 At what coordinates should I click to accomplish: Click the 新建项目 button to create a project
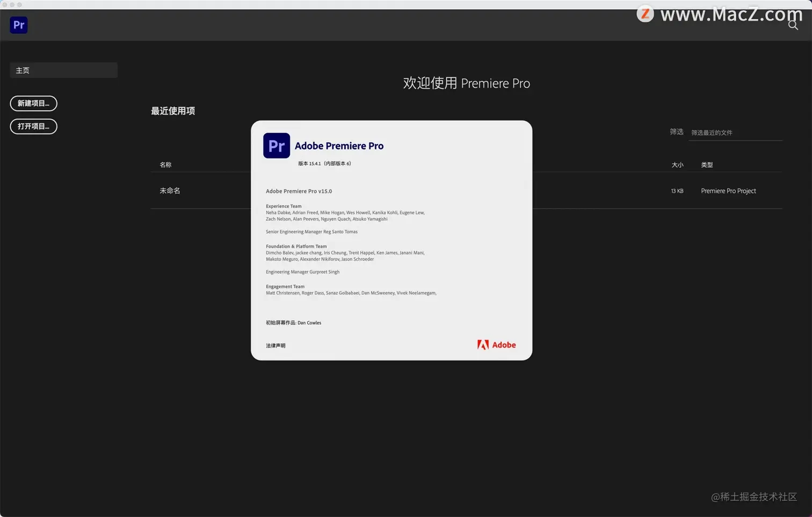pyautogui.click(x=33, y=103)
